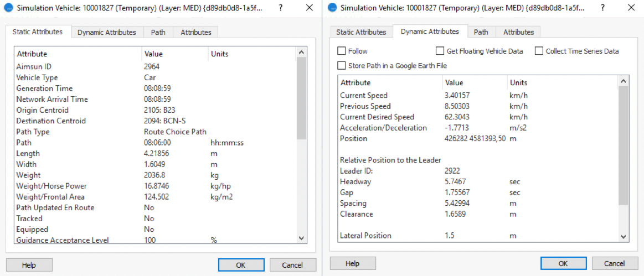Click Help button in right dialog
Viewport: 644px width, 276px height.
tap(353, 264)
